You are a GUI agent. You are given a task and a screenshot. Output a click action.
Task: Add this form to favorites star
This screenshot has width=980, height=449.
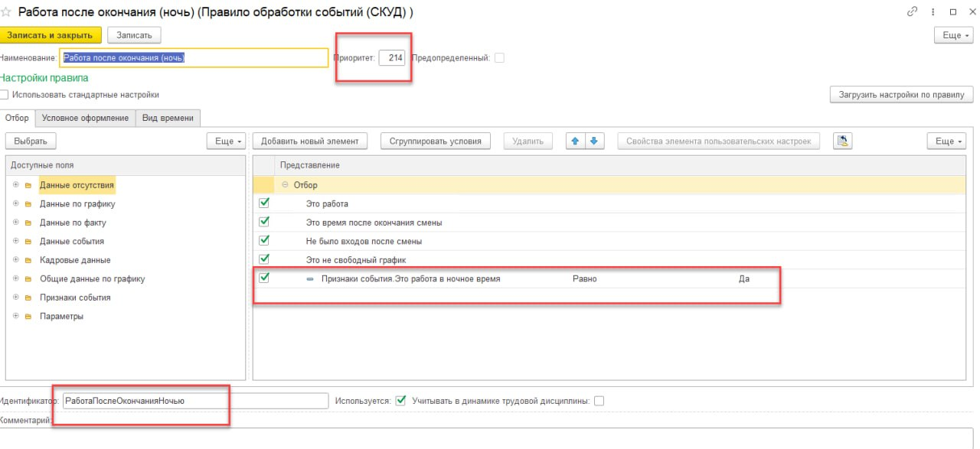coord(6,12)
